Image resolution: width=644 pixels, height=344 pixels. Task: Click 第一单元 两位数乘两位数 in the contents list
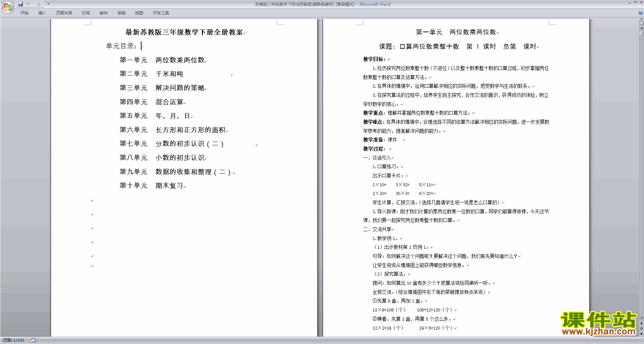(162, 60)
